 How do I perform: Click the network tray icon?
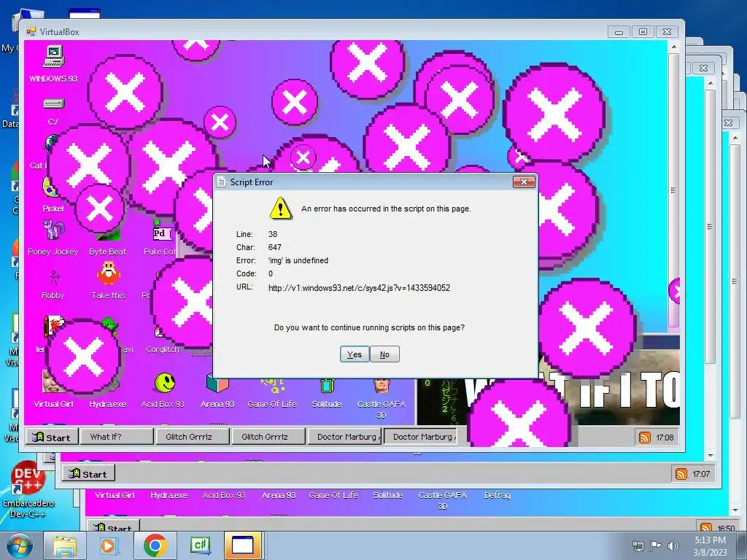click(x=638, y=546)
